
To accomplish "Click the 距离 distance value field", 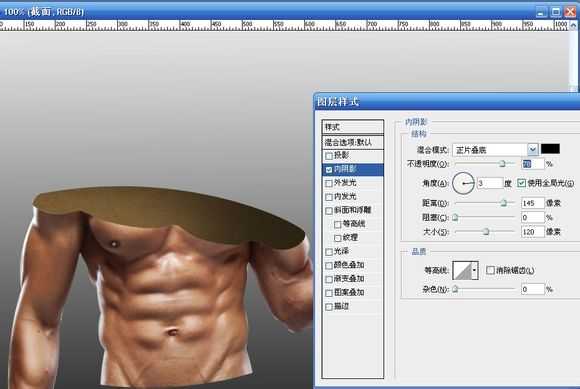I will coord(533,203).
